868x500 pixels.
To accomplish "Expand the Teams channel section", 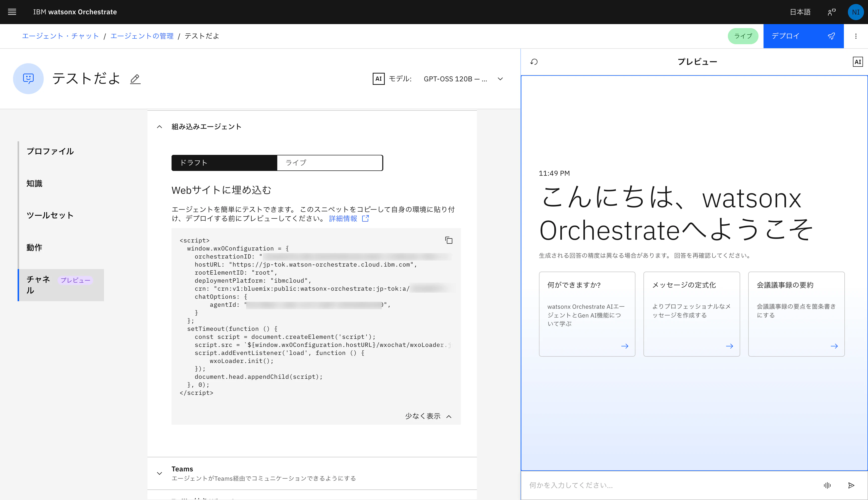I will coord(159,473).
